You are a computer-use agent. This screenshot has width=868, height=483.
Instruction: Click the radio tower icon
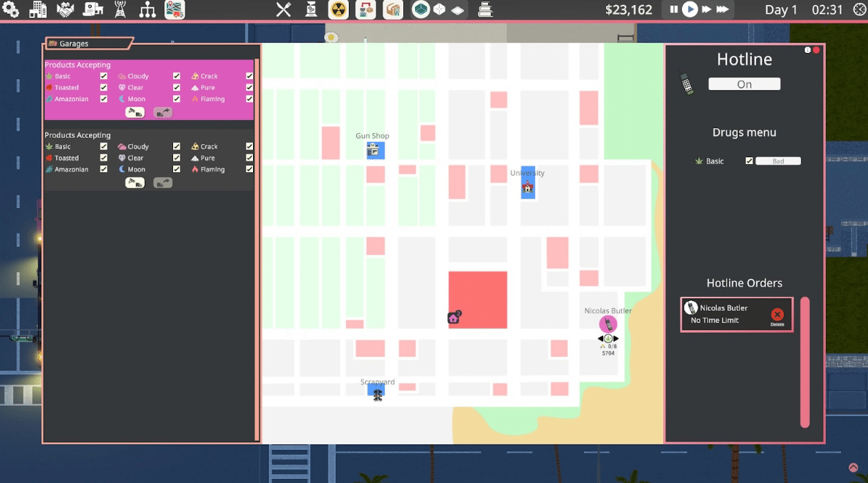point(120,10)
